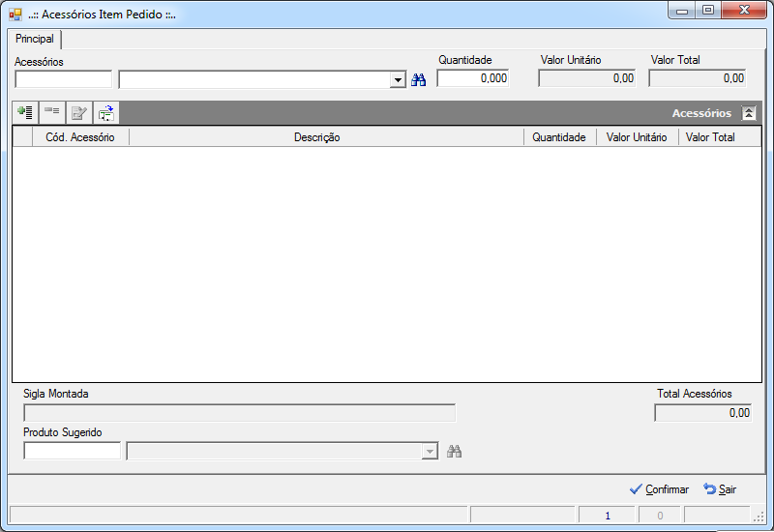
Task: Click the Quantidade input field
Action: click(x=473, y=78)
